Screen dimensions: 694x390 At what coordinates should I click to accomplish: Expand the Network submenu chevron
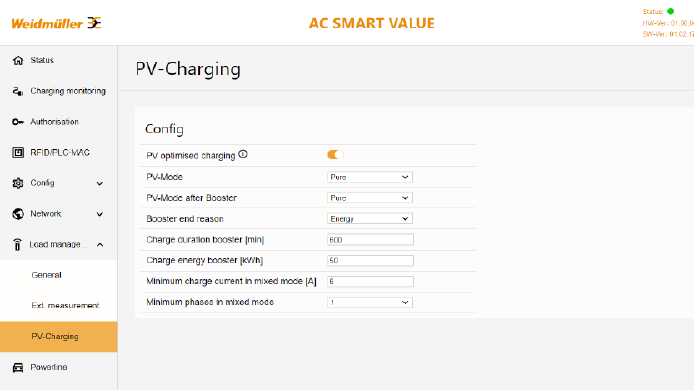[100, 214]
